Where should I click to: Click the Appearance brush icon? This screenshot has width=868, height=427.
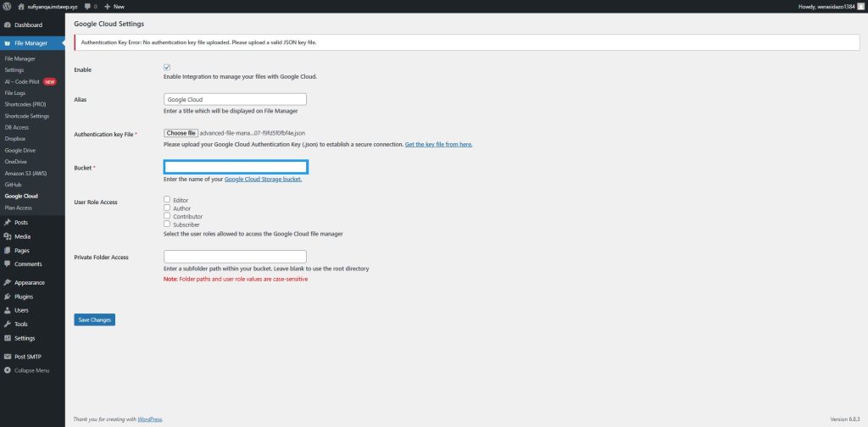click(8, 282)
